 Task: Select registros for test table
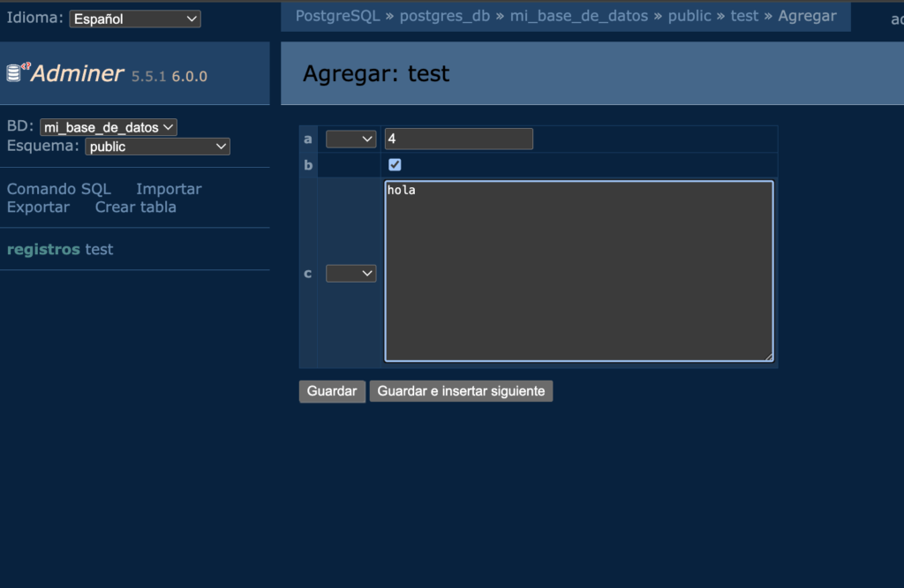coord(43,250)
